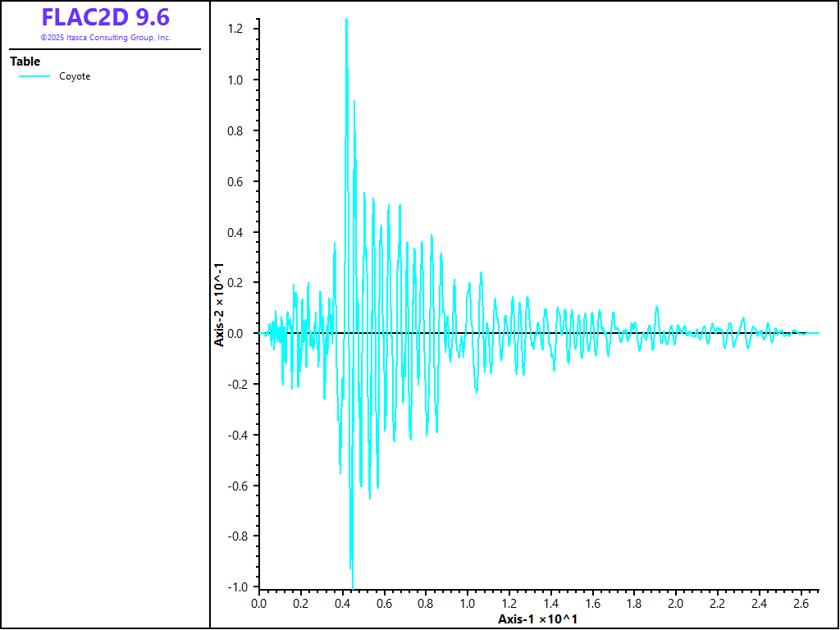Click the cyan Coyote legend line swatch
The image size is (840, 630).
pyautogui.click(x=34, y=76)
